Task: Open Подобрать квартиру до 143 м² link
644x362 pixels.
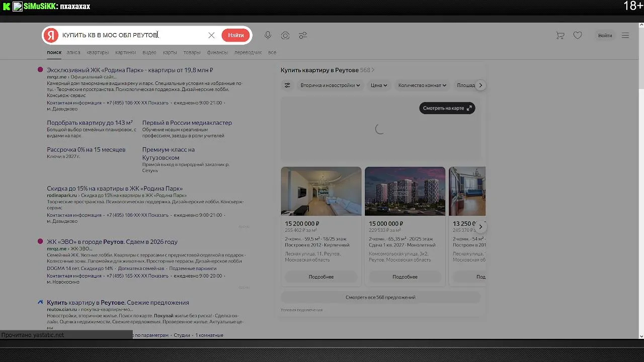Action: pos(90,123)
